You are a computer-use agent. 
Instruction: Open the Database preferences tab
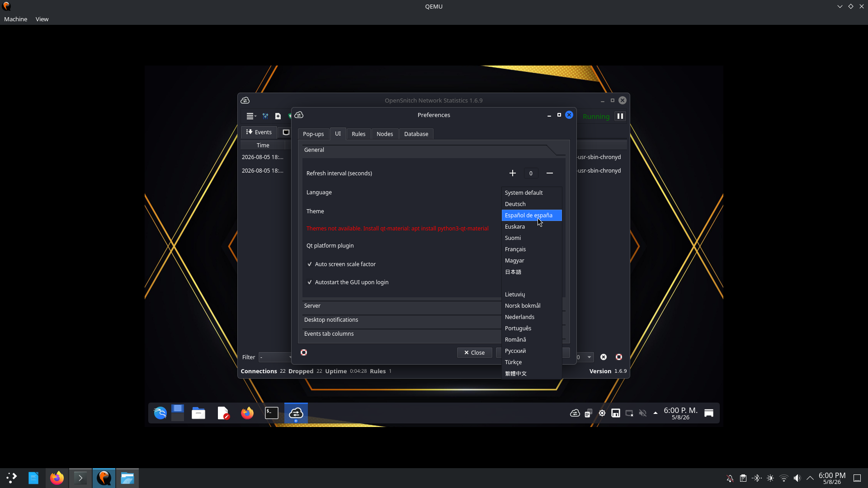[416, 134]
